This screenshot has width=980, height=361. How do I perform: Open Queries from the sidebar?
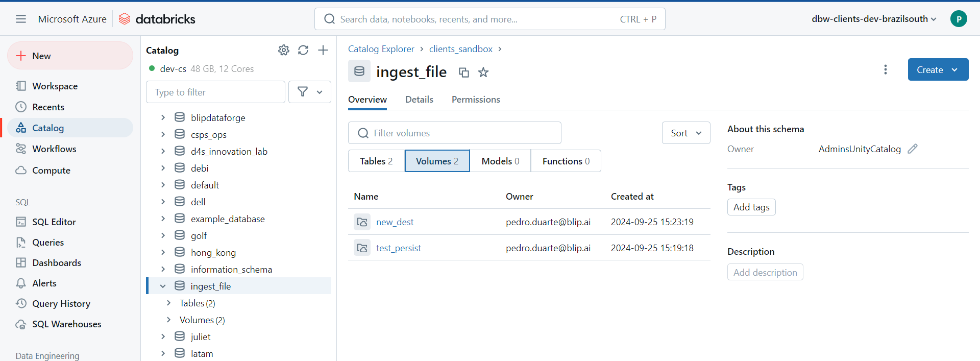(70, 242)
